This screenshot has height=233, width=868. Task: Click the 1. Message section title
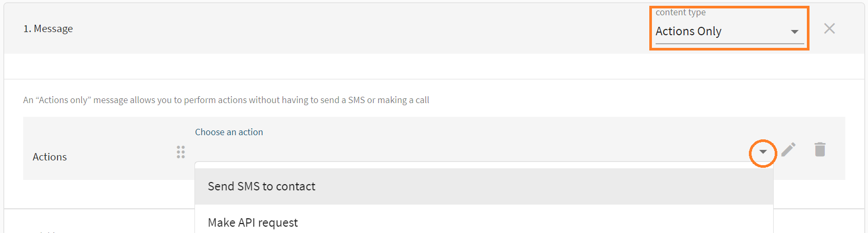click(x=48, y=29)
